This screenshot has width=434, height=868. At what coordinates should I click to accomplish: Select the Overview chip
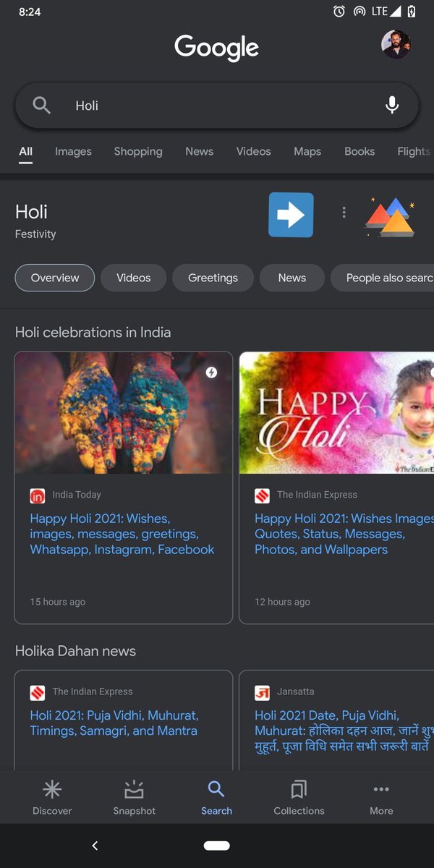pos(55,278)
